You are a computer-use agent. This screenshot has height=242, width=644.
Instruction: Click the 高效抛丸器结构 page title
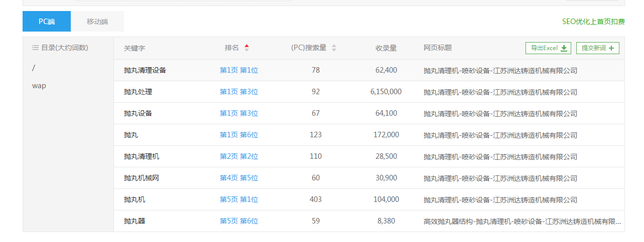[x=522, y=221]
